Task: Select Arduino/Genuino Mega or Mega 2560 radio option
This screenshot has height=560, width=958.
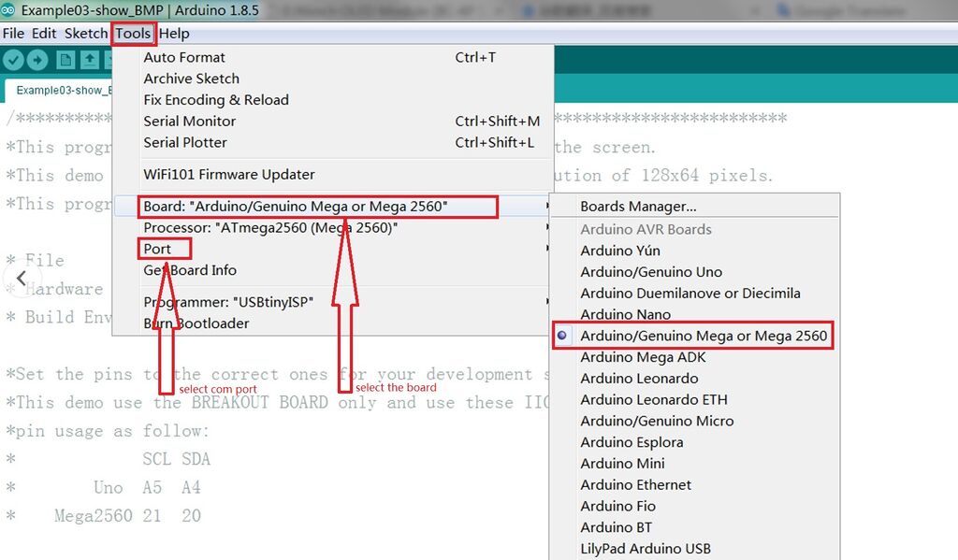Action: pyautogui.click(x=703, y=336)
